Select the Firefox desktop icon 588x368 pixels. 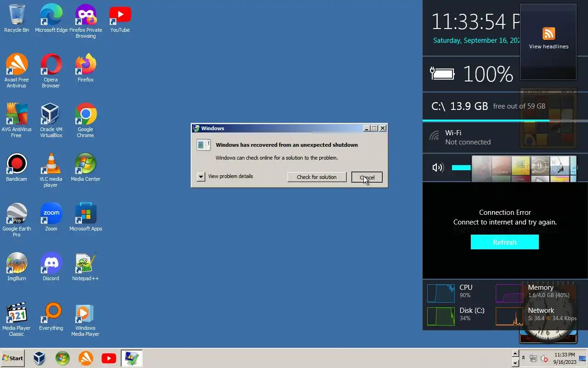(85, 68)
